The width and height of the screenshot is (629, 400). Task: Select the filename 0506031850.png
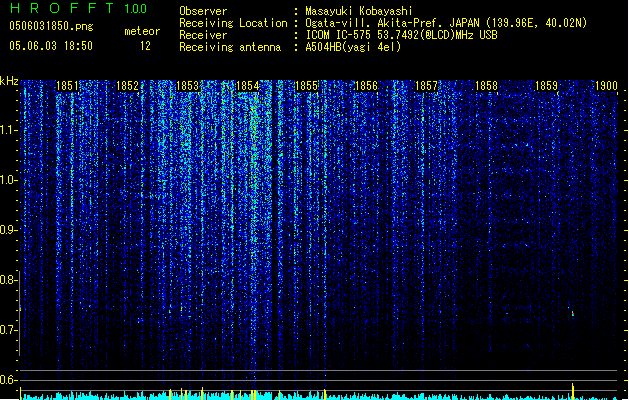(x=51, y=27)
